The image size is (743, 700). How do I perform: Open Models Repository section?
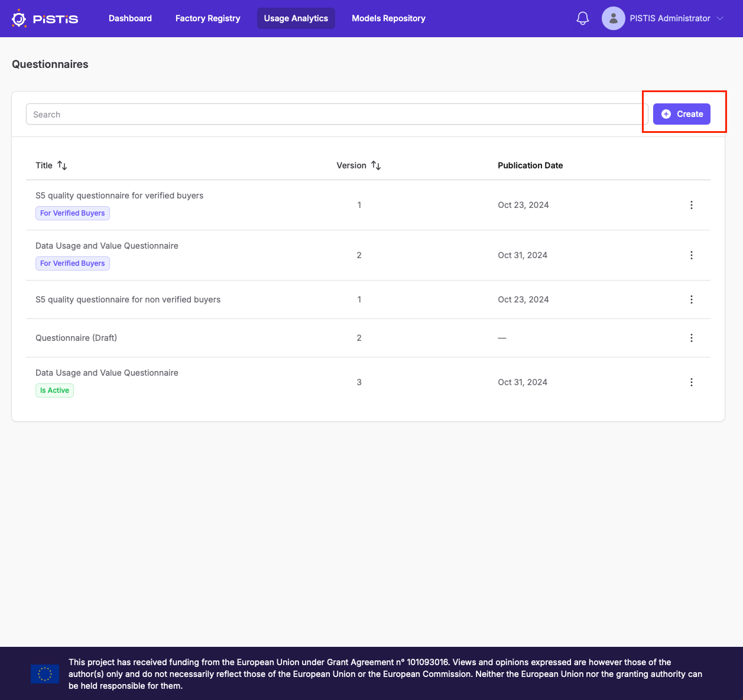(388, 18)
